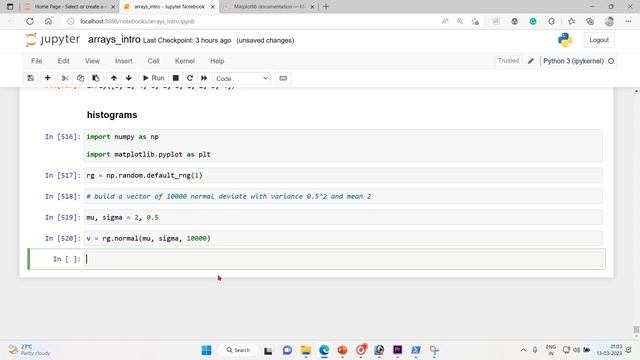
Task: Open the Help menu
Action: 217,61
